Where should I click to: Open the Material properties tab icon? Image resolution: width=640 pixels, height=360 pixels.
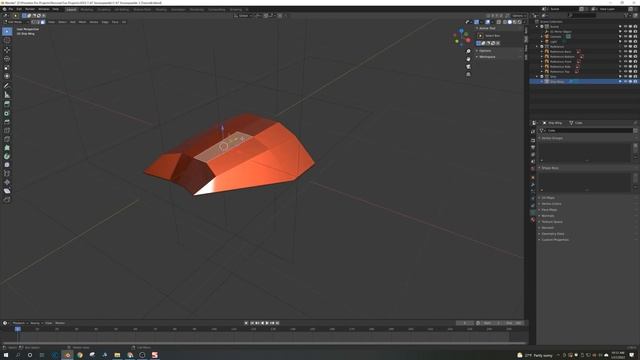point(533,220)
